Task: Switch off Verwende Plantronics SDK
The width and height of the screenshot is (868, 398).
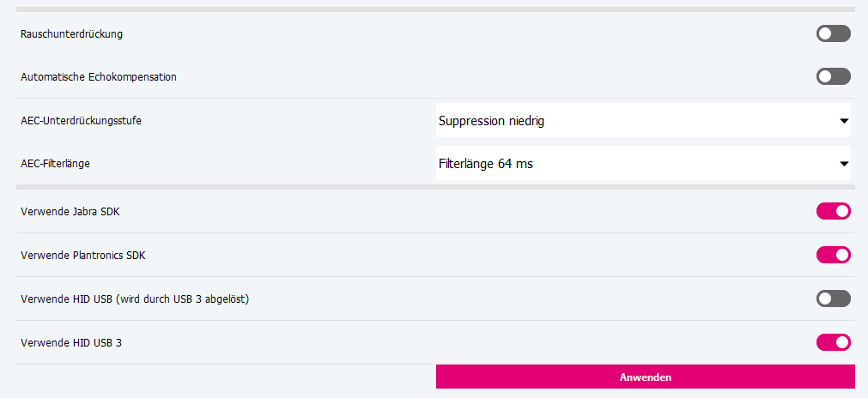Action: [833, 255]
